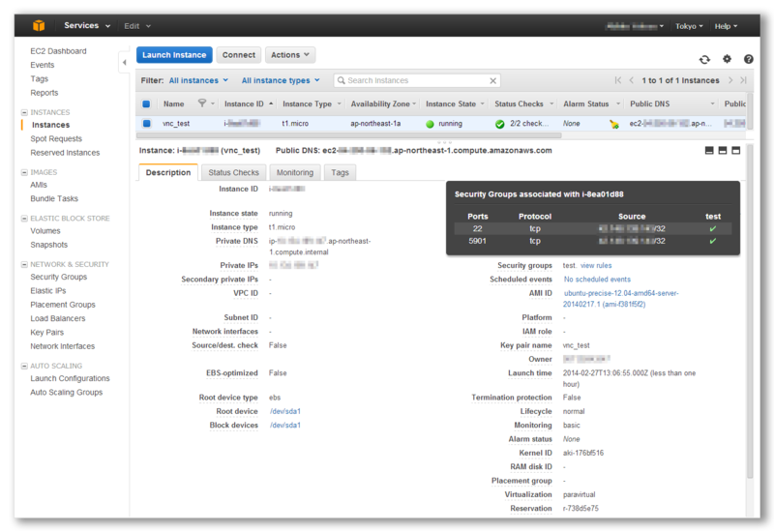Toggle the vnc_test row checkbox

[147, 124]
